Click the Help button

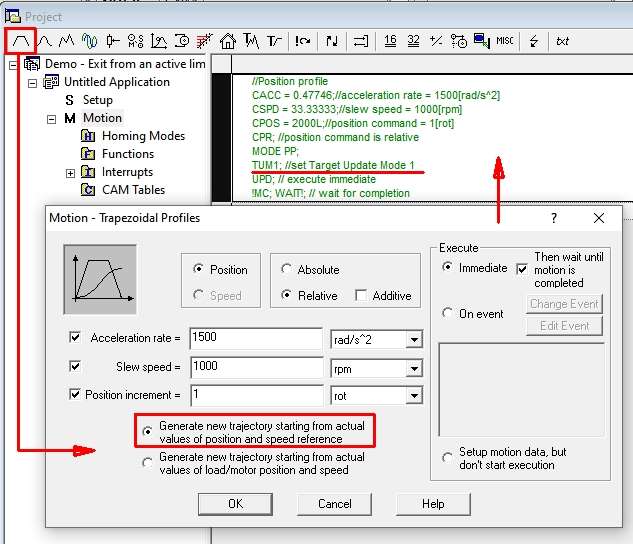[x=433, y=504]
